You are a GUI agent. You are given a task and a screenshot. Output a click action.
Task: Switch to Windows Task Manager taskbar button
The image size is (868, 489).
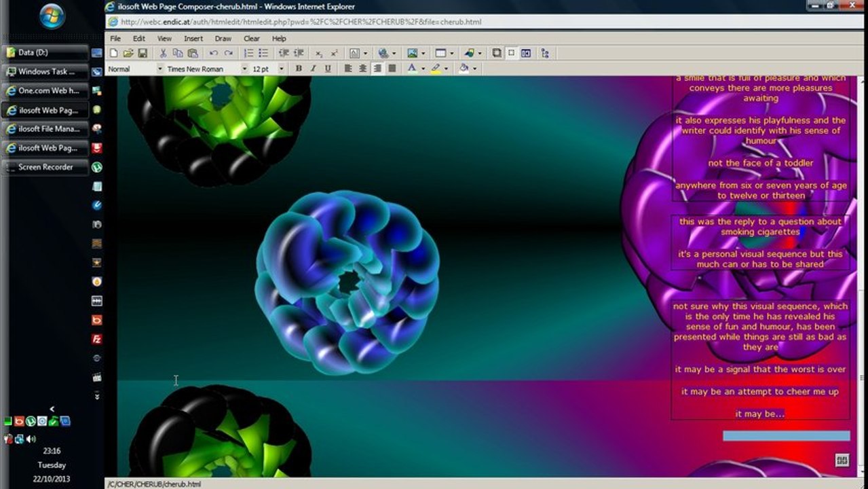click(46, 71)
